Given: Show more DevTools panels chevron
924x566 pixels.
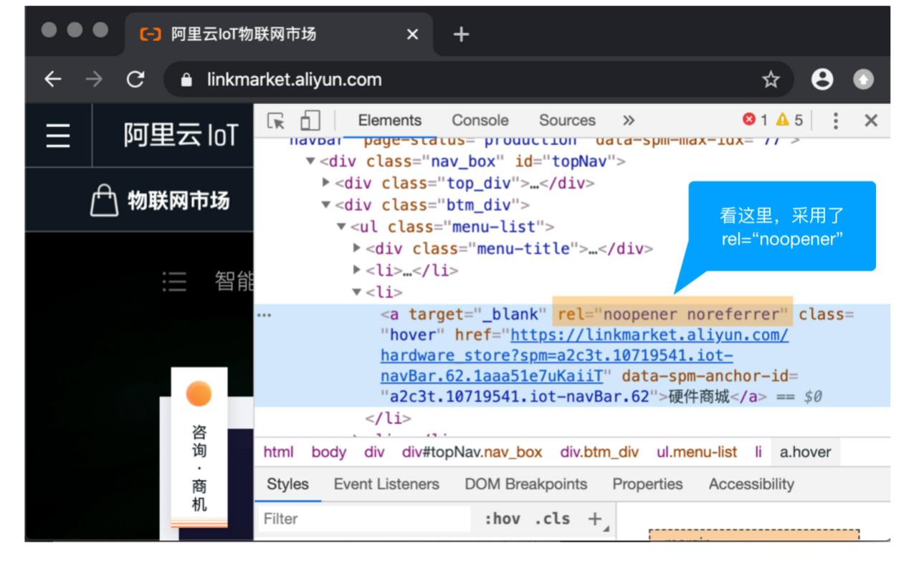Looking at the screenshot, I should [628, 121].
